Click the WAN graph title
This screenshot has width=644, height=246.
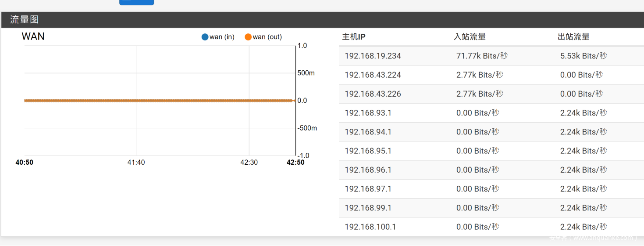pos(33,36)
